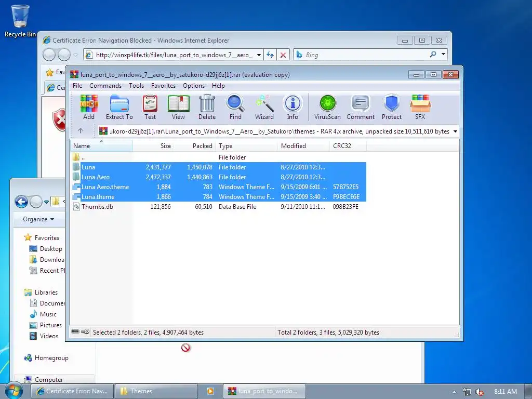Open Internet Explorer address bar dropdown
The width and height of the screenshot is (532, 399).
pos(259,55)
